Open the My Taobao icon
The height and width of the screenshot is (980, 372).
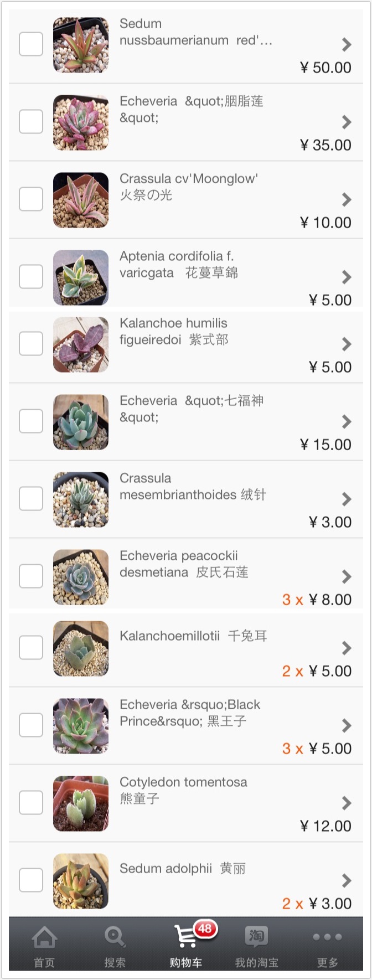click(256, 936)
